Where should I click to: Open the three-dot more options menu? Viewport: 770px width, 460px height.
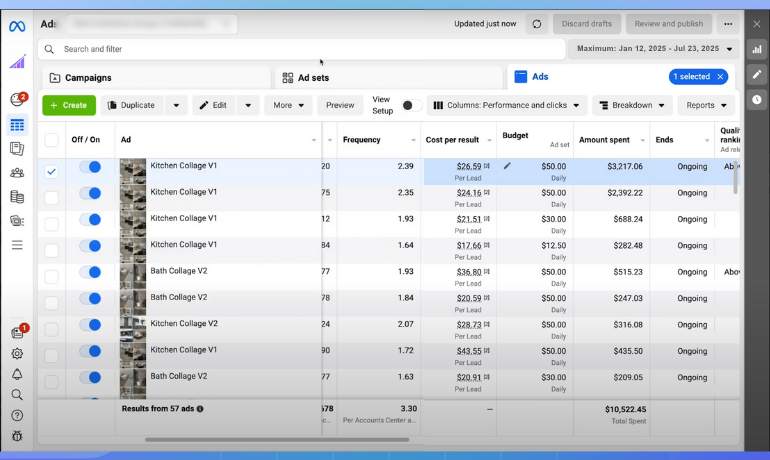click(x=728, y=24)
